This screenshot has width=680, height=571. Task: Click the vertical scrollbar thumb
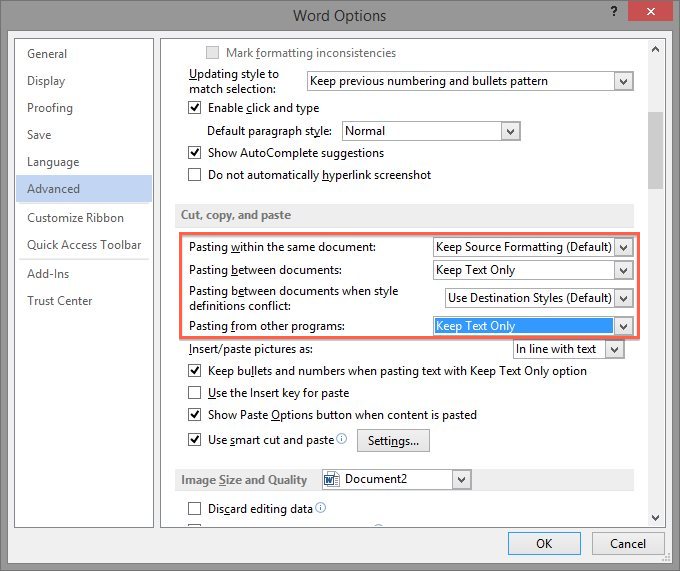655,150
